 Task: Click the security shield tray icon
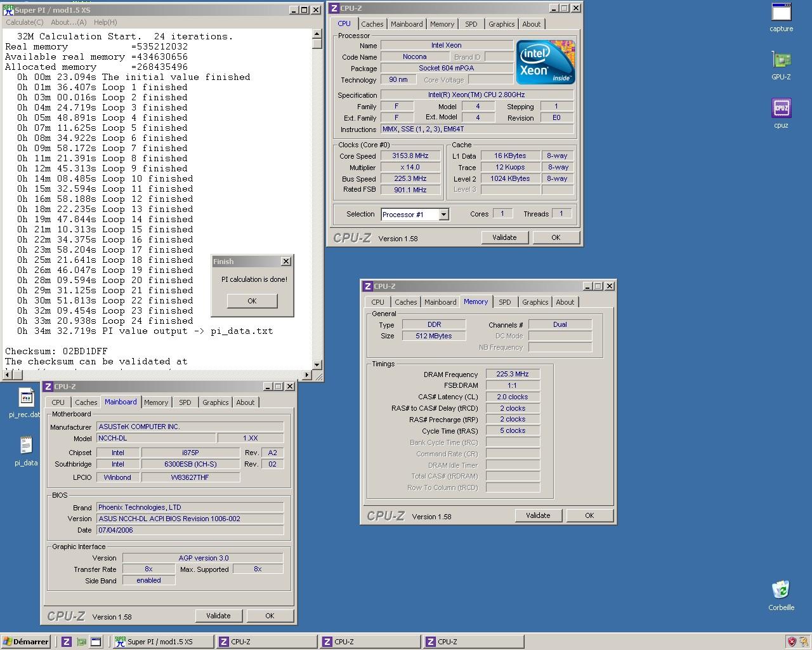791,642
